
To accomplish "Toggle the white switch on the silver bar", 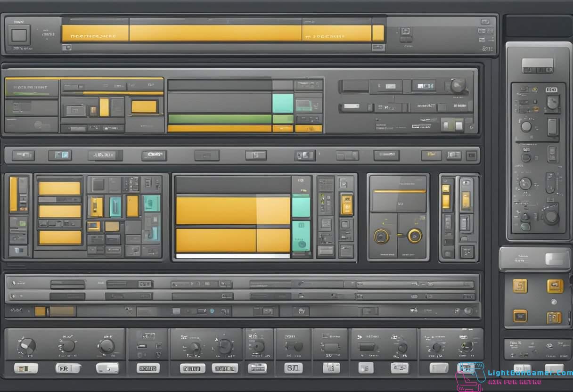I will click(x=557, y=259).
